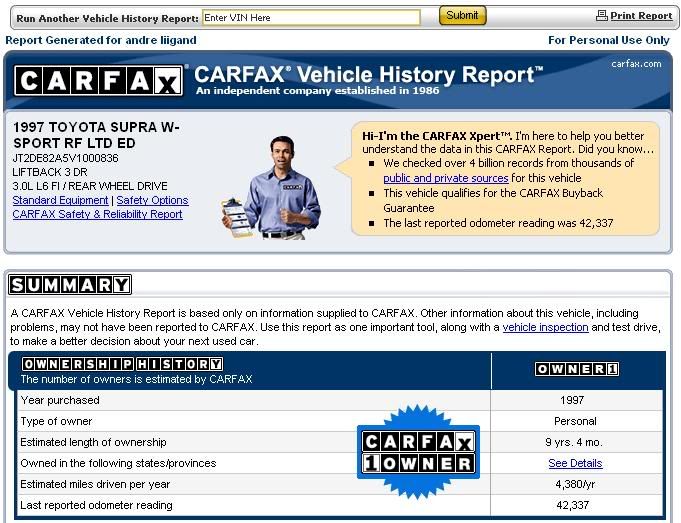681x523 pixels.
Task: Click the 9 yrs. 4 mo. value
Action: click(x=574, y=442)
